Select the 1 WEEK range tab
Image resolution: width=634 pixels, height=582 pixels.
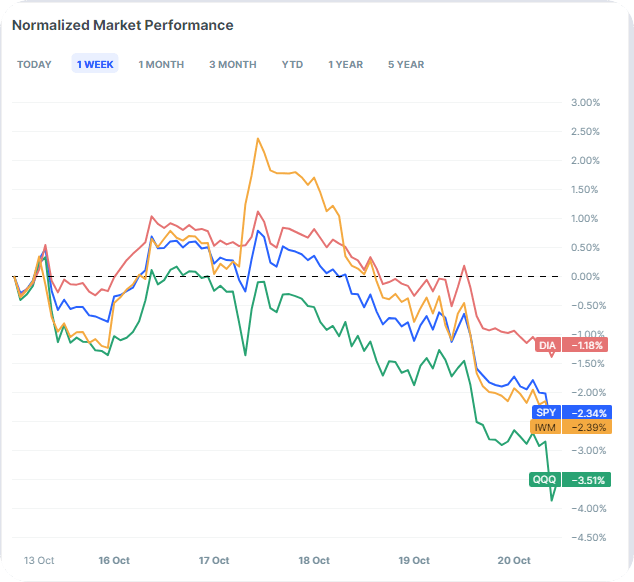tap(95, 64)
